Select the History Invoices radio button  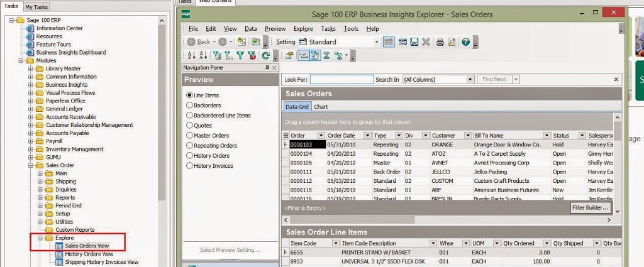pos(189,166)
